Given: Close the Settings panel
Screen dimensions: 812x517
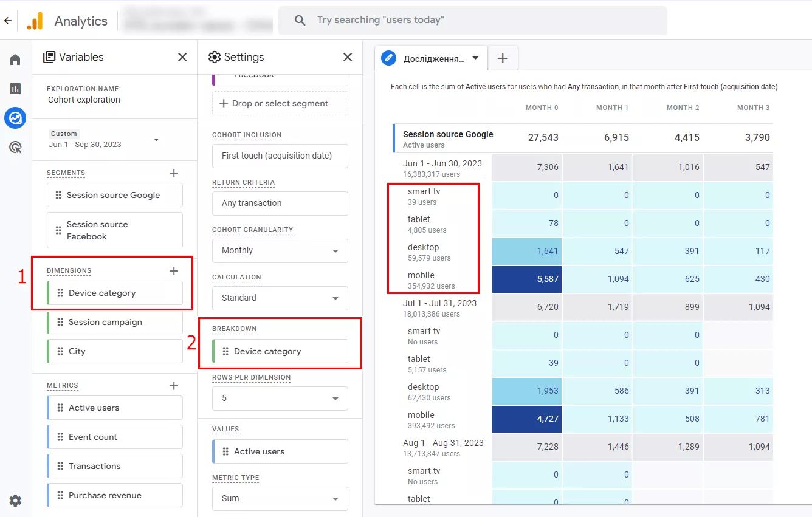Looking at the screenshot, I should [x=348, y=57].
